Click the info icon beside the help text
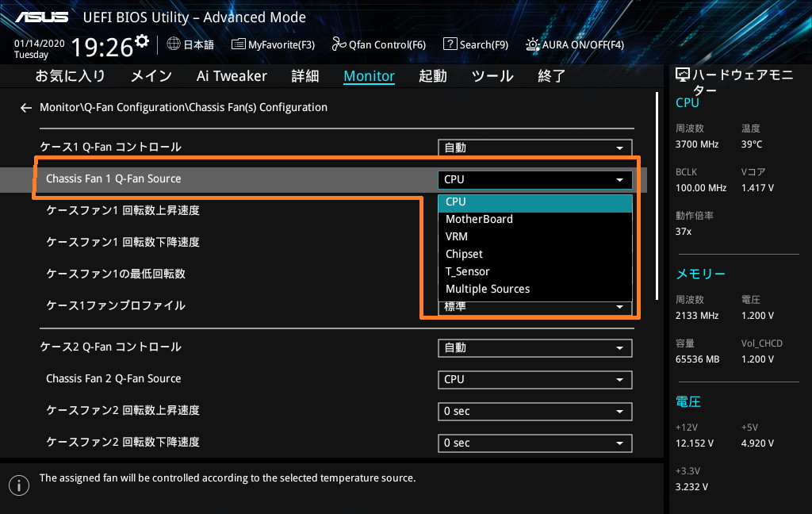The image size is (812, 514). pyautogui.click(x=19, y=485)
